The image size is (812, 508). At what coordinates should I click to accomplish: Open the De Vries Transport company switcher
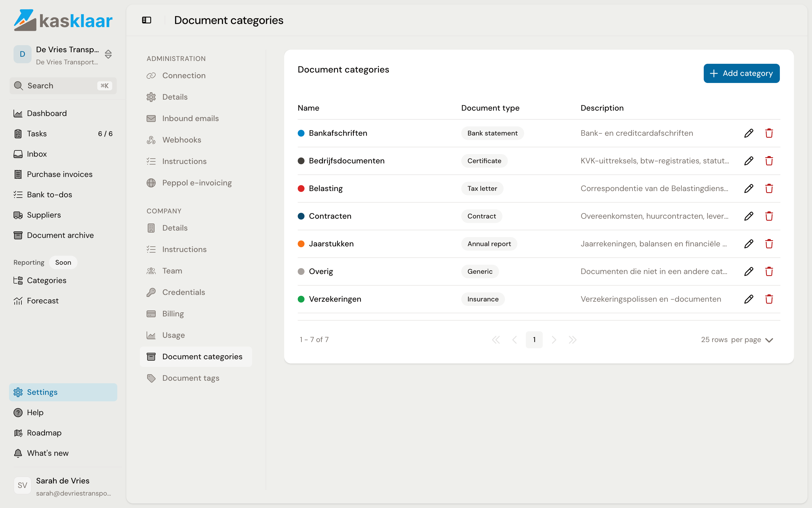point(63,55)
